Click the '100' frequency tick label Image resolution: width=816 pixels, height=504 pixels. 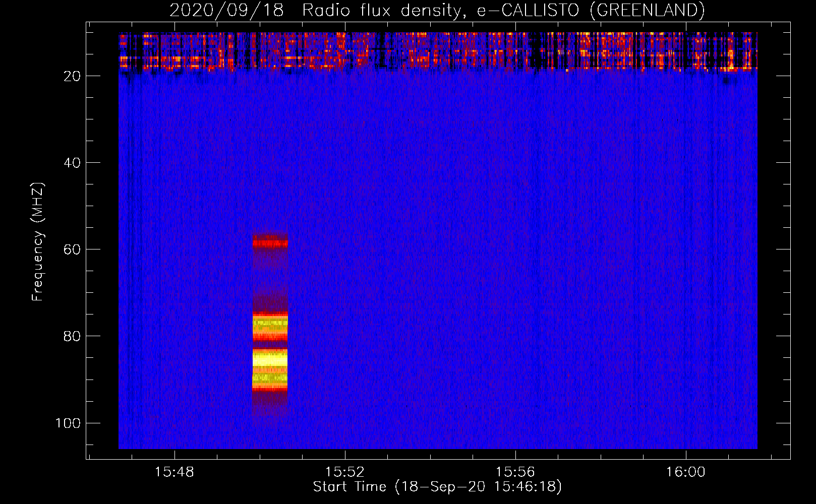point(69,423)
